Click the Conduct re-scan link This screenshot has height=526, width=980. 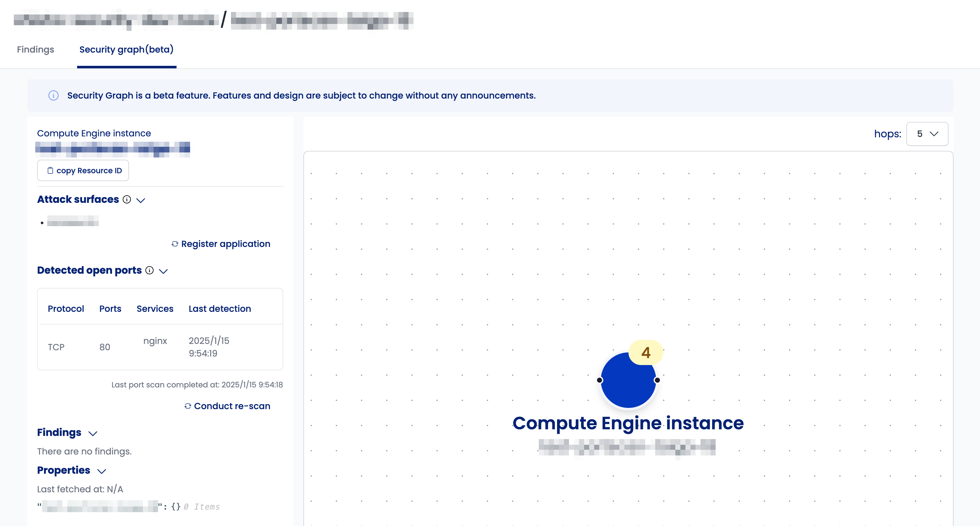click(228, 406)
